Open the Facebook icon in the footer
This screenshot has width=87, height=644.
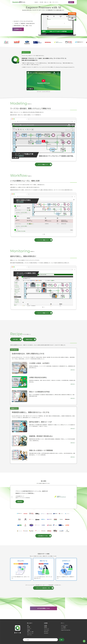tap(15, 633)
